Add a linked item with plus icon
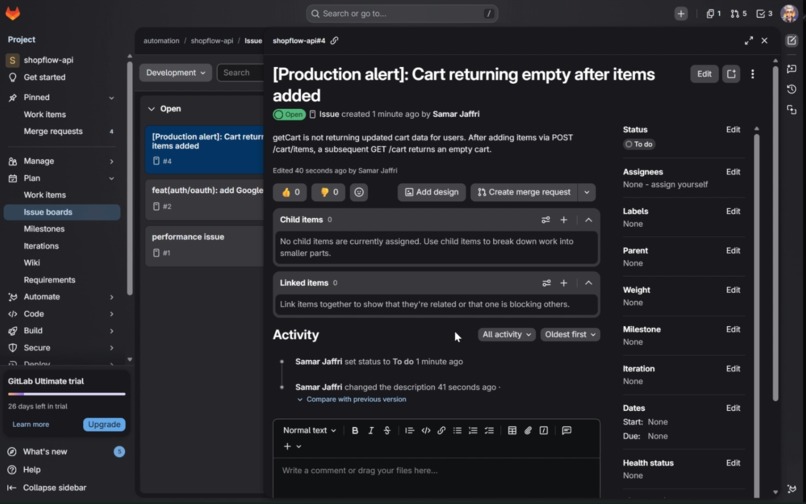This screenshot has height=504, width=806. click(x=564, y=283)
